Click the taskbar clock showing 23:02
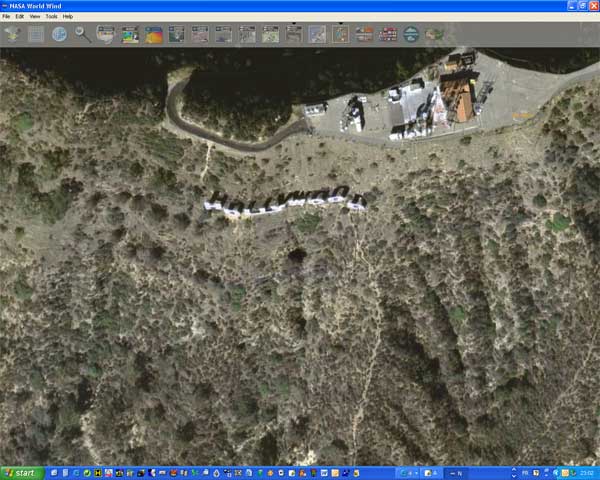This screenshot has height=480, width=600. tap(583, 472)
